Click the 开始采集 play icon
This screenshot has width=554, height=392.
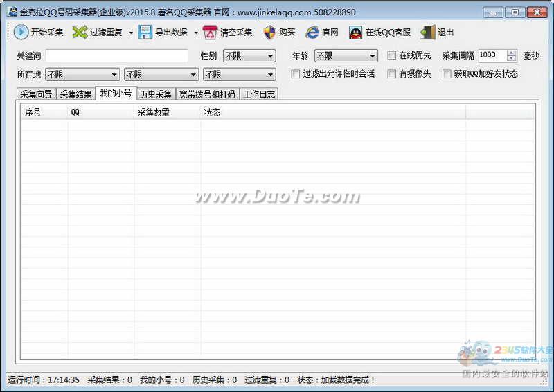point(21,32)
